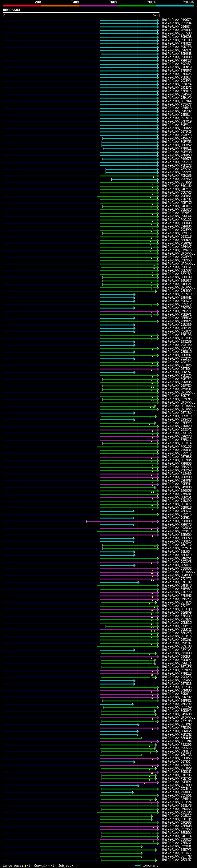The height and width of the screenshot is (868, 197).
Task: Open the UniRef100_A7NWZ7 entry
Action: point(177,44)
